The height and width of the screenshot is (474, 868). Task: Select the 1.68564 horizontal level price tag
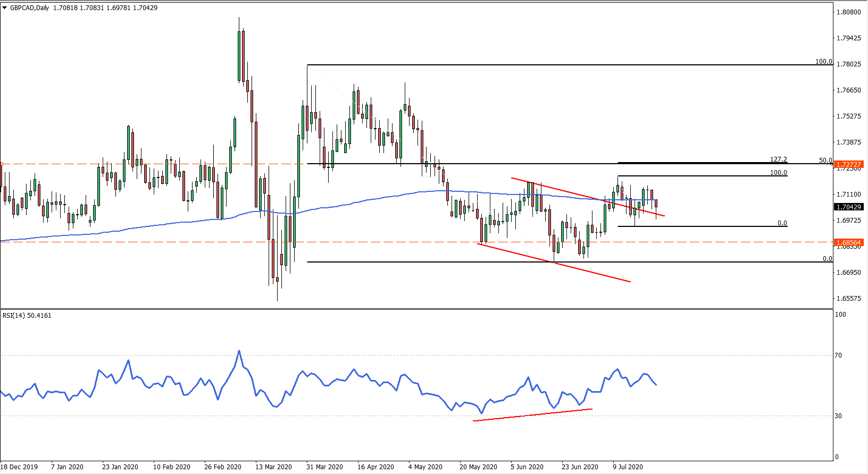[x=848, y=243]
